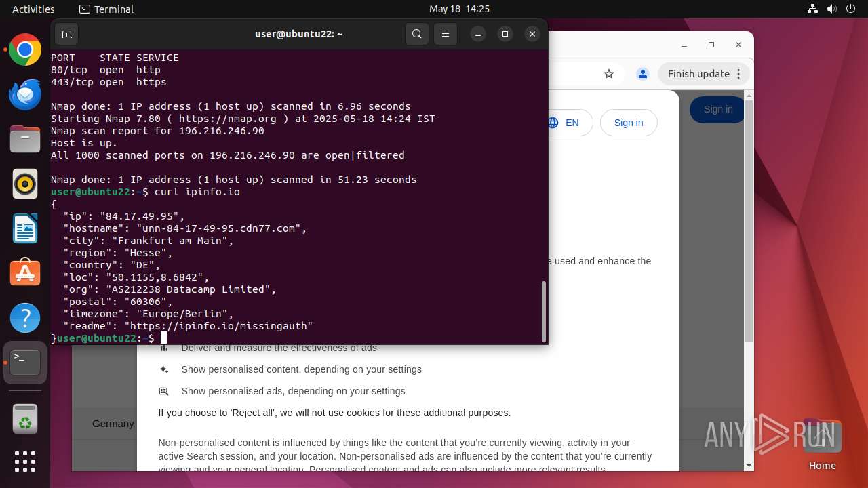Click the Chrome scrollbar down arrow
The width and height of the screenshot is (868, 488).
pos(749,466)
